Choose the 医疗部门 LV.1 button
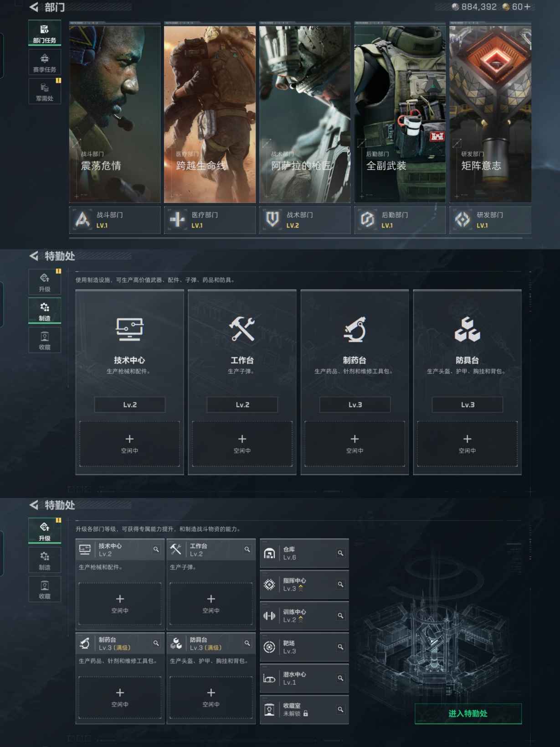 pos(210,220)
